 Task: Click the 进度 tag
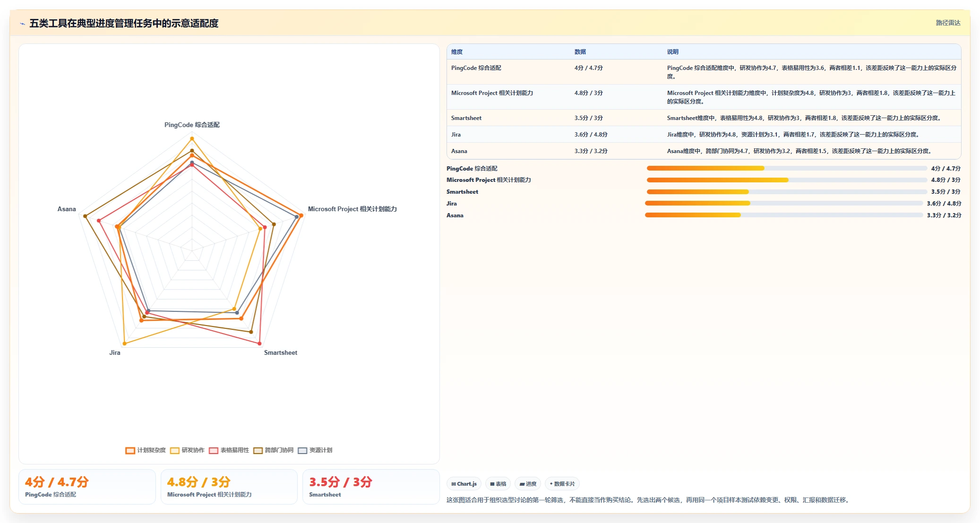[x=528, y=484]
